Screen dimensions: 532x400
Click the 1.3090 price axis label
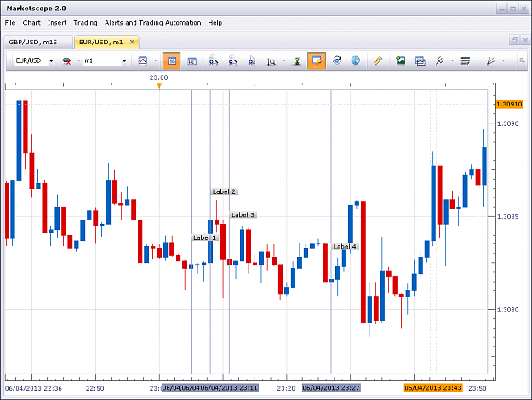click(x=508, y=123)
